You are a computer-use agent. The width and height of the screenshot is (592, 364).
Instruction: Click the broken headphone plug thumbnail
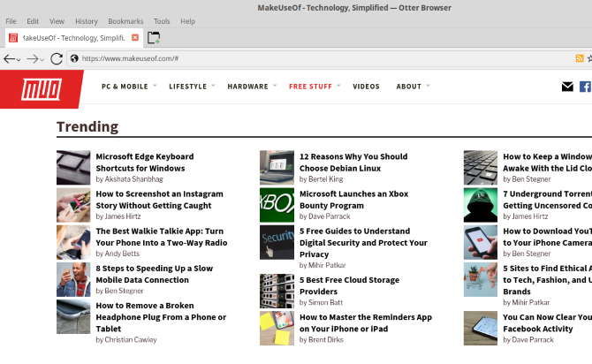73,317
